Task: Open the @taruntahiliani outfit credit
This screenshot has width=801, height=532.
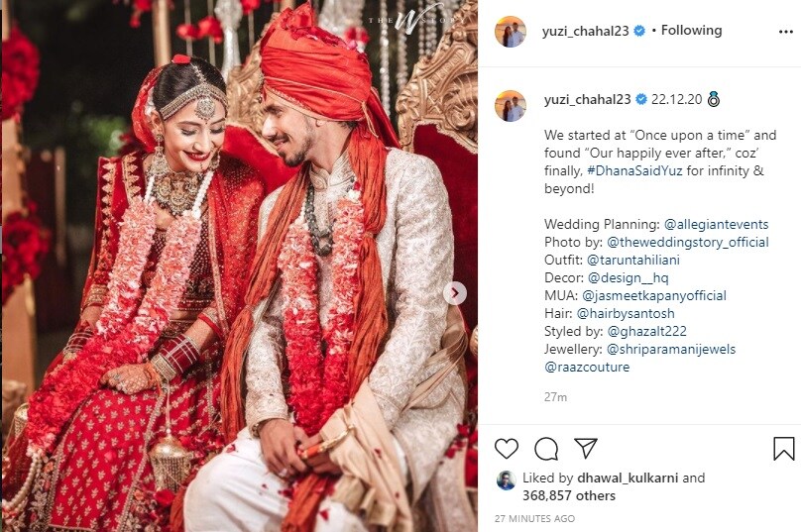Action: 632,260
